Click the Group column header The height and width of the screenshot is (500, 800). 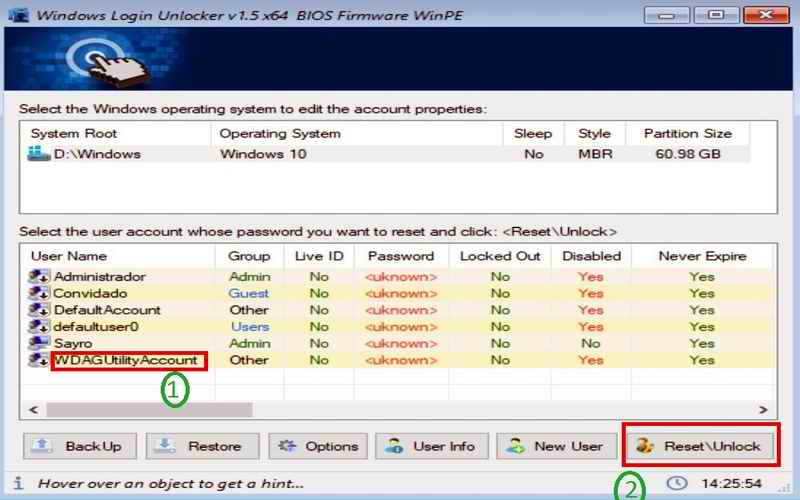click(x=249, y=256)
